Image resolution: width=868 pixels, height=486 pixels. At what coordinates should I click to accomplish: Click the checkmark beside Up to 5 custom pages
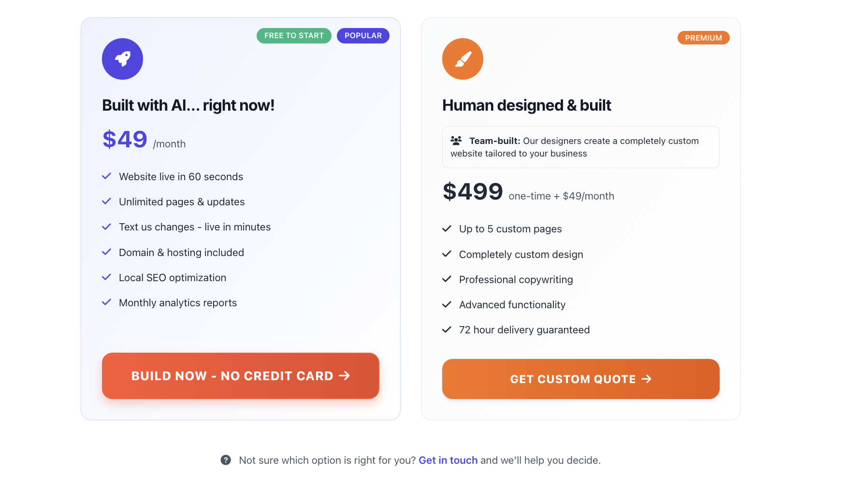(447, 229)
